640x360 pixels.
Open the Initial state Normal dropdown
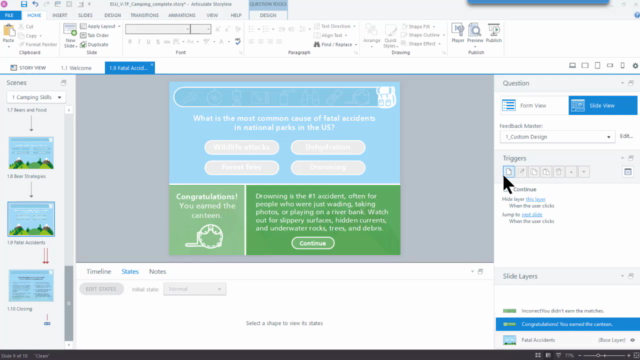[x=195, y=289]
